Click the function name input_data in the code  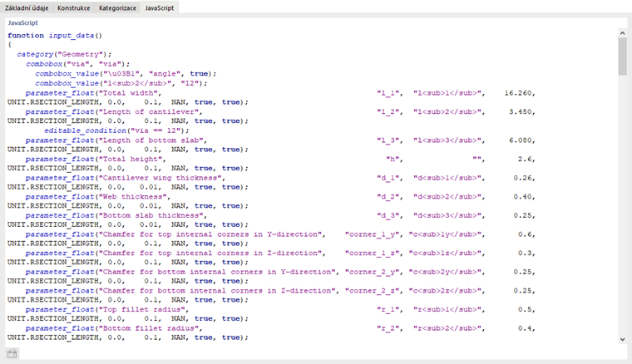click(72, 36)
